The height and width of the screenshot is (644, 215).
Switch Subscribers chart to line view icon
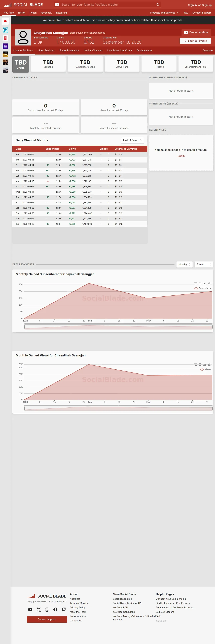point(204,283)
